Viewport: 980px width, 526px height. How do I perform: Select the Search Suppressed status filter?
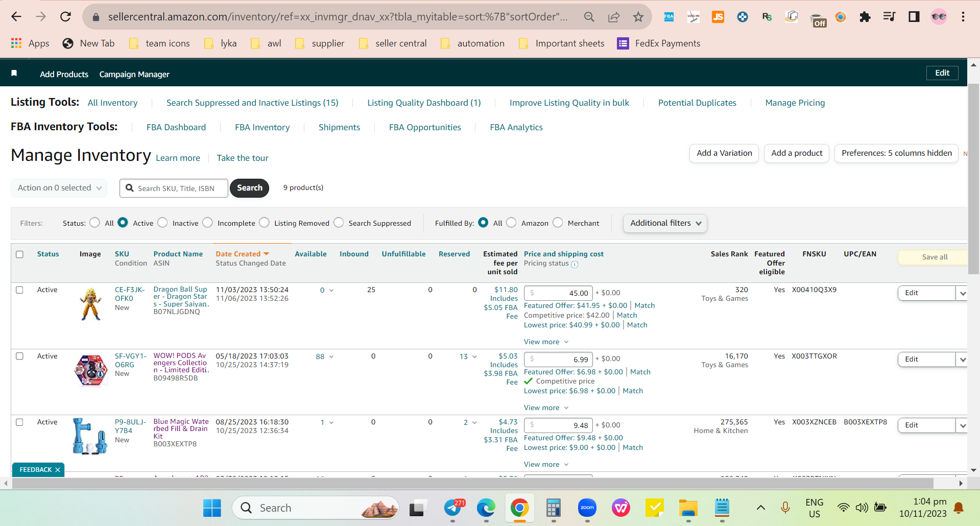(x=339, y=223)
